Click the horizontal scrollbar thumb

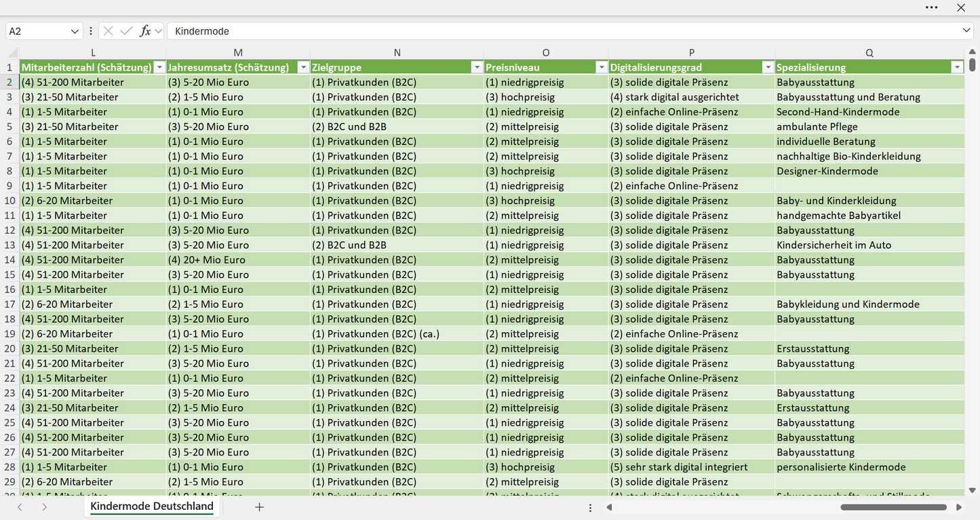(x=893, y=507)
